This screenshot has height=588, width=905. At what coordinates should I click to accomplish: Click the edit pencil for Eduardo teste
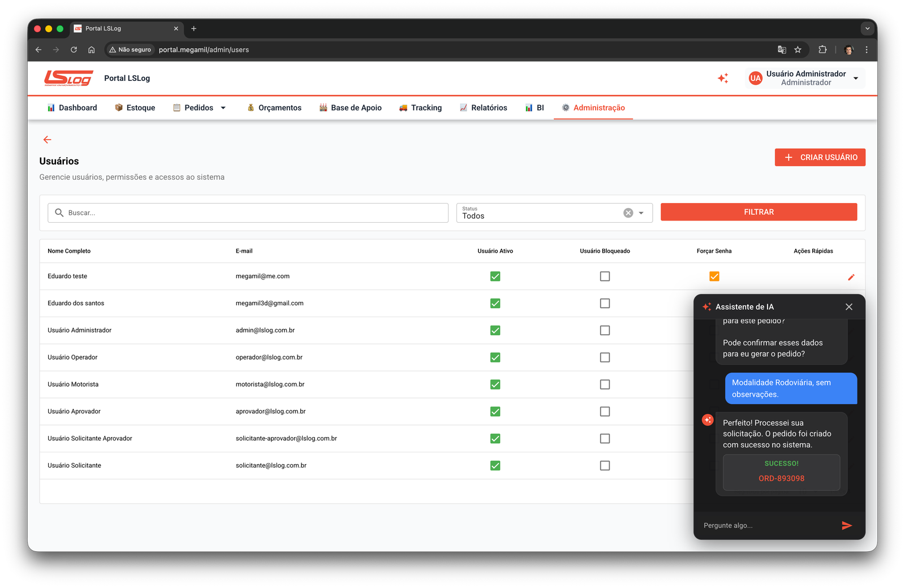point(851,277)
